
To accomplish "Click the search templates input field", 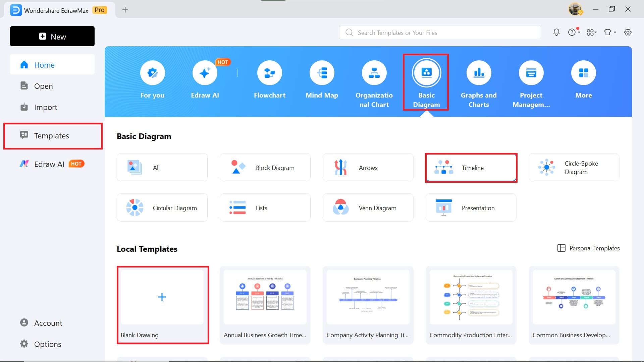I will (x=439, y=33).
